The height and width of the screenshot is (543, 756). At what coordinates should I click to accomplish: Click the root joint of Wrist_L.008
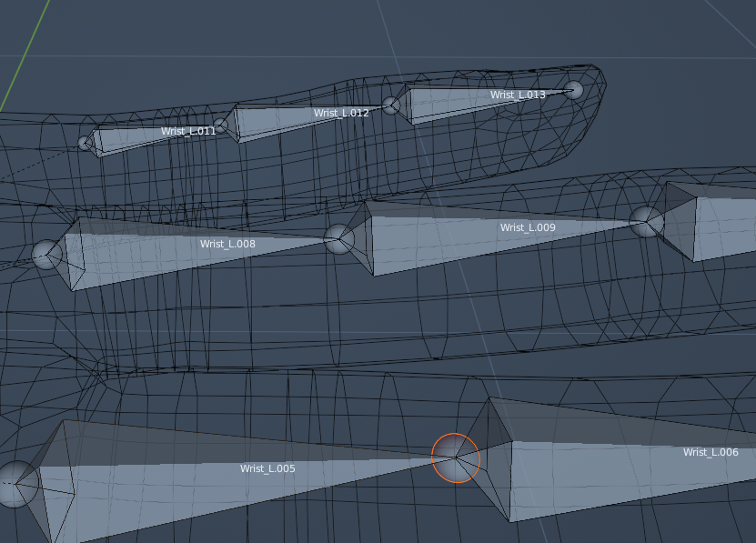[x=47, y=255]
